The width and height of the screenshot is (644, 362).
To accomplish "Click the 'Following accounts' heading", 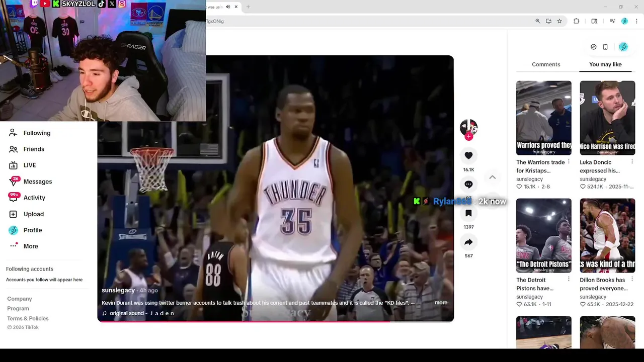I will click(30, 269).
